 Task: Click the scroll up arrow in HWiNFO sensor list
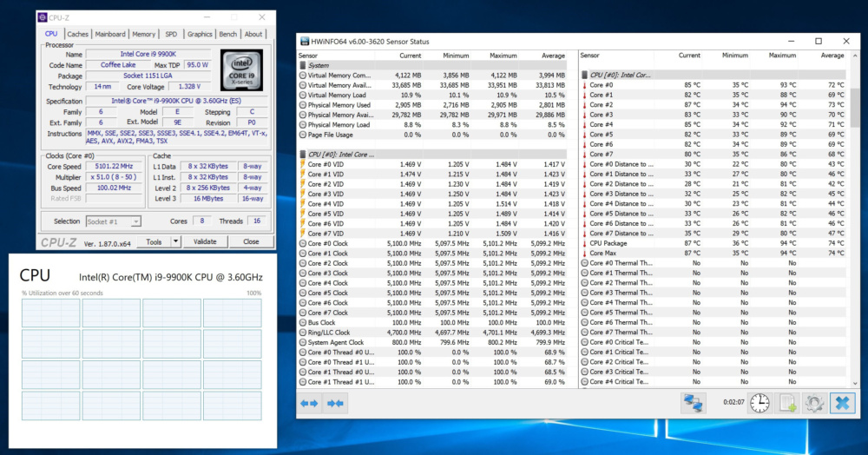(x=855, y=56)
